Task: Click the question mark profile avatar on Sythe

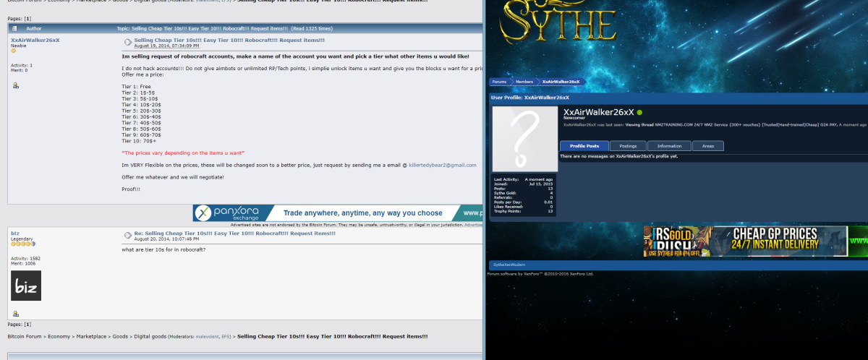Action: 525,140
